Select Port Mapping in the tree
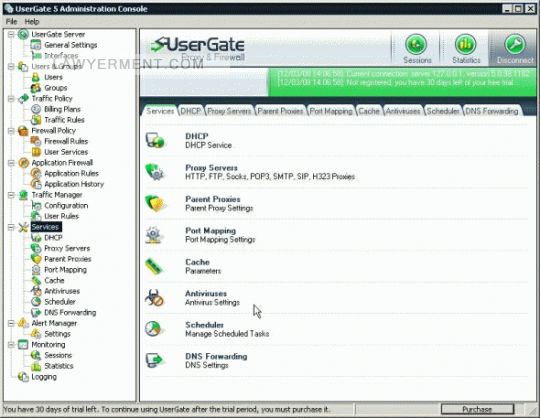 pyautogui.click(x=65, y=270)
